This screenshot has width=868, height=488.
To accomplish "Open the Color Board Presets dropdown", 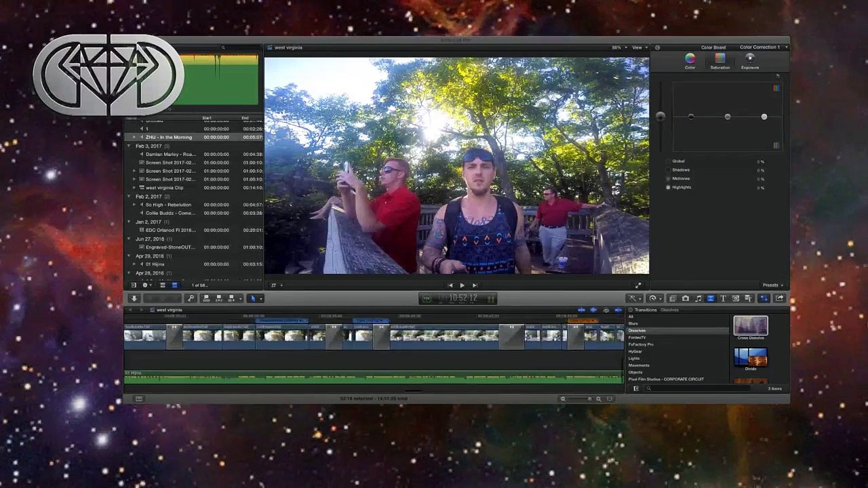I will tap(772, 285).
